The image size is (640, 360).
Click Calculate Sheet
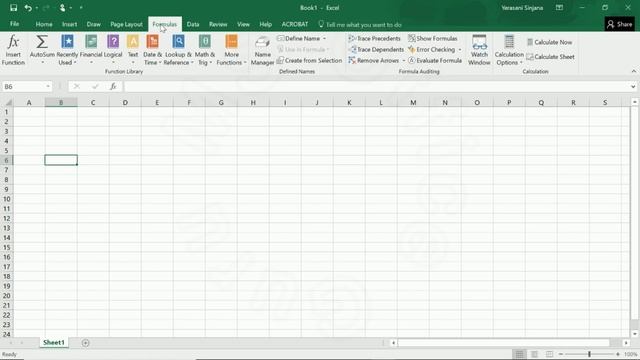coord(550,57)
